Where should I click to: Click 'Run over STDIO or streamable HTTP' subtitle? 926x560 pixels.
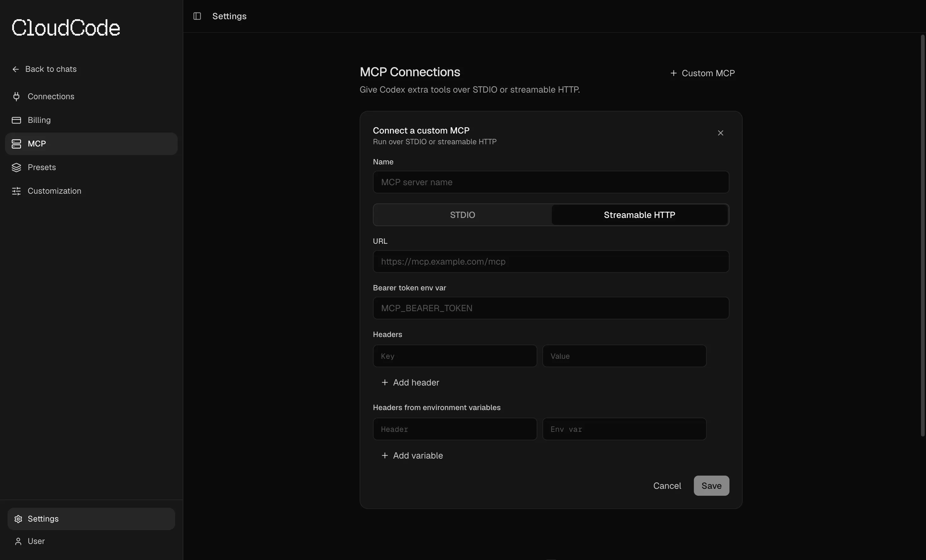coord(434,142)
